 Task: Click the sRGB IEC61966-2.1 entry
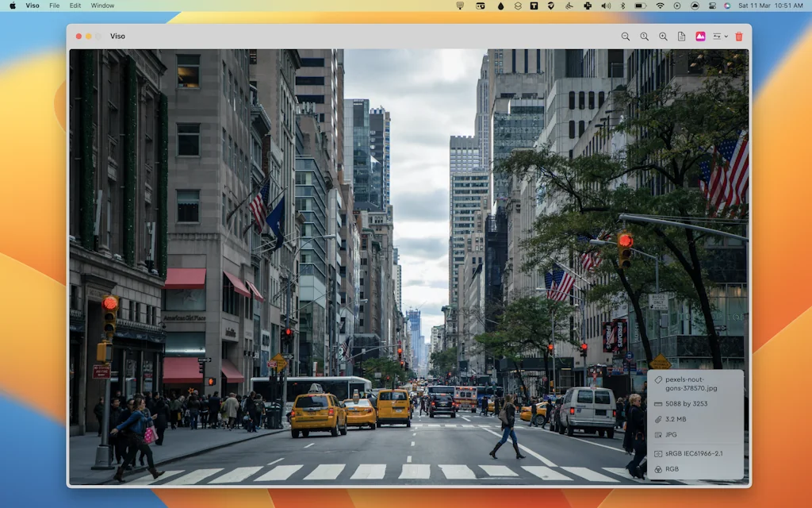pos(695,453)
